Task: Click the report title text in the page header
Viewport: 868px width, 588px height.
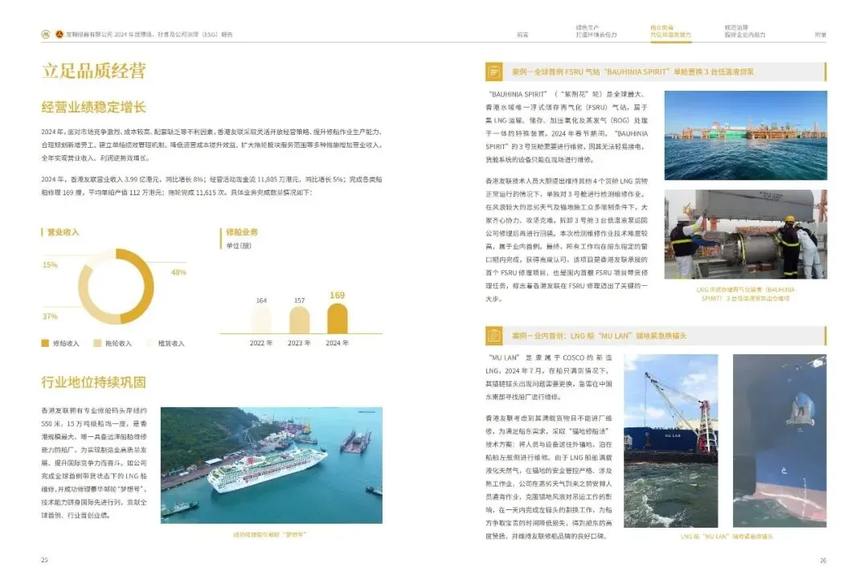Action: (149, 35)
